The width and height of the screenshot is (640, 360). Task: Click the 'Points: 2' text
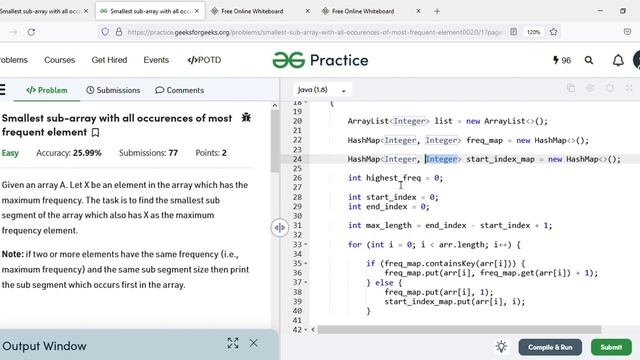(211, 153)
